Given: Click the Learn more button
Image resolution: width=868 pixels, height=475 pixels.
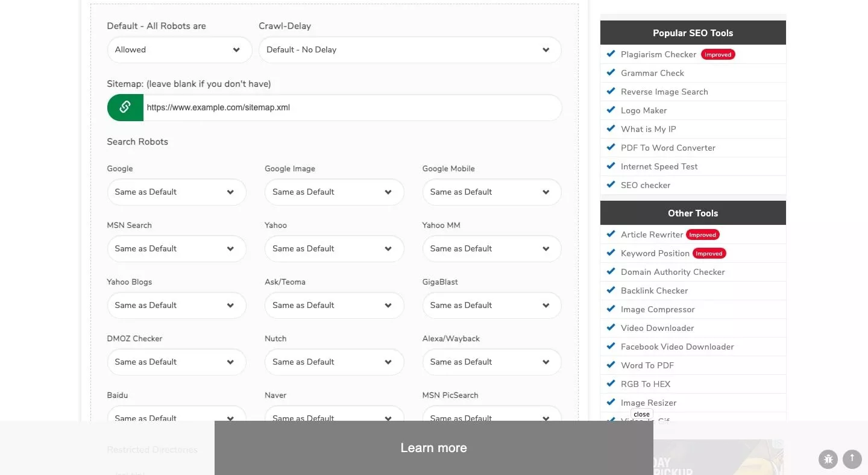Looking at the screenshot, I should pyautogui.click(x=433, y=447).
